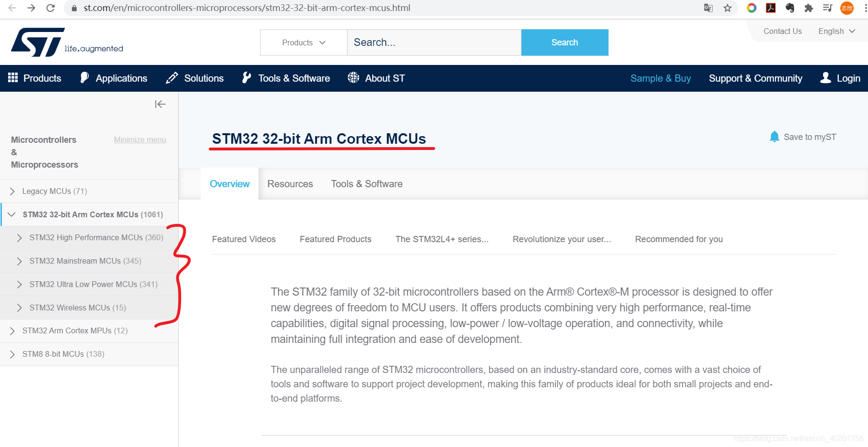The height and width of the screenshot is (447, 868).
Task: Click the grid icon next to Products
Action: pyautogui.click(x=13, y=78)
